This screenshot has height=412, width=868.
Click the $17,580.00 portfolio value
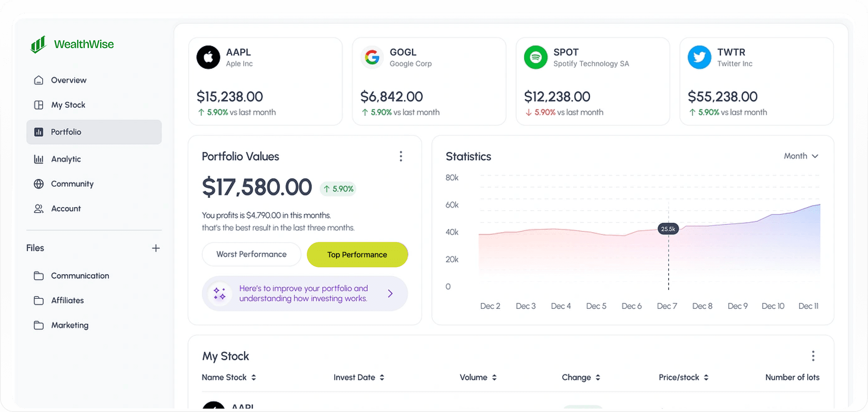point(257,187)
